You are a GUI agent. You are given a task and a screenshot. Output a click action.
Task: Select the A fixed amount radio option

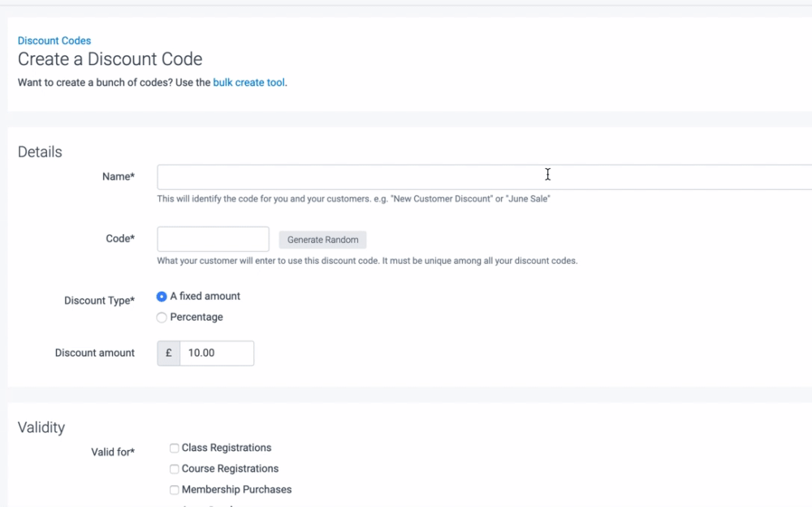pos(162,297)
